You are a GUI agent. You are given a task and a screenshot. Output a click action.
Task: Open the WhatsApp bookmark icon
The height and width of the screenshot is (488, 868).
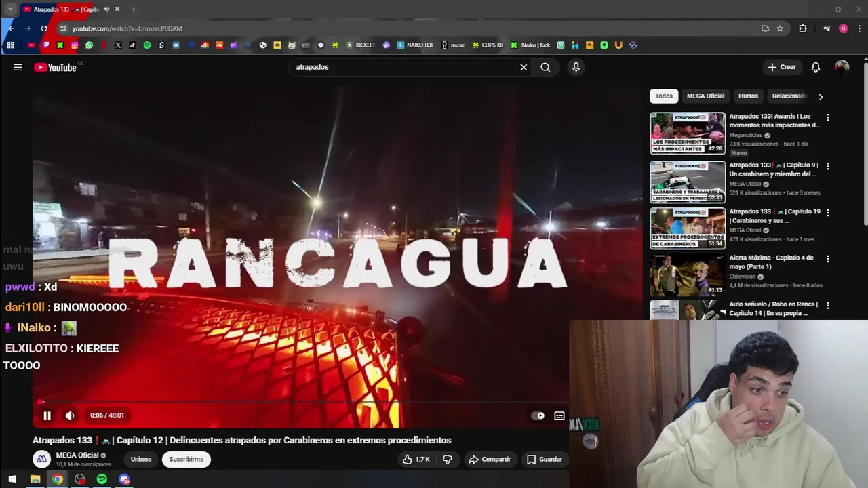coord(89,45)
